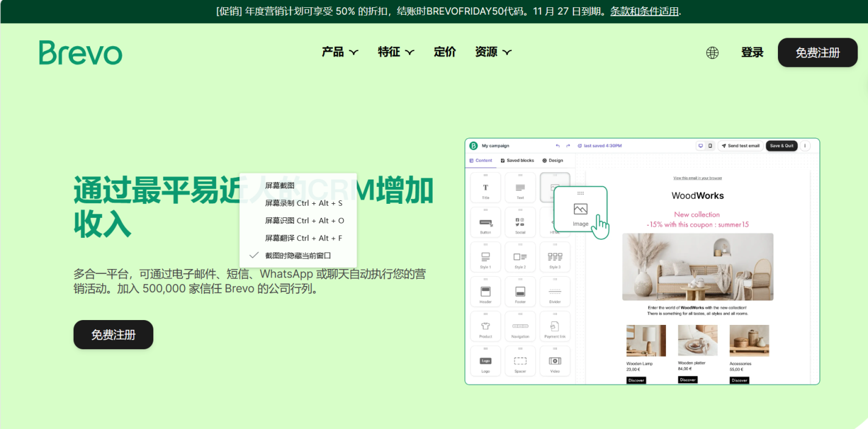Open the campaign three-dot options menu
868x429 pixels.
804,145
